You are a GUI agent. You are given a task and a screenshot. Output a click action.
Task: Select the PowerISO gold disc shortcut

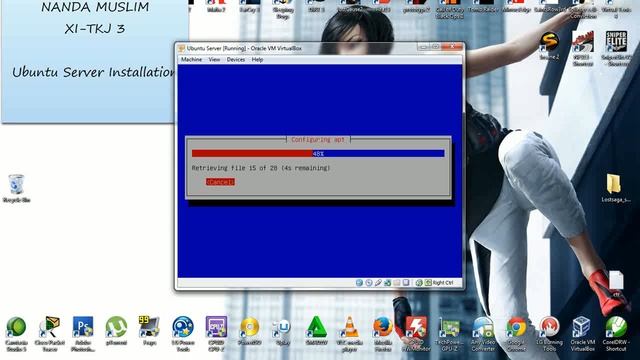click(x=249, y=331)
